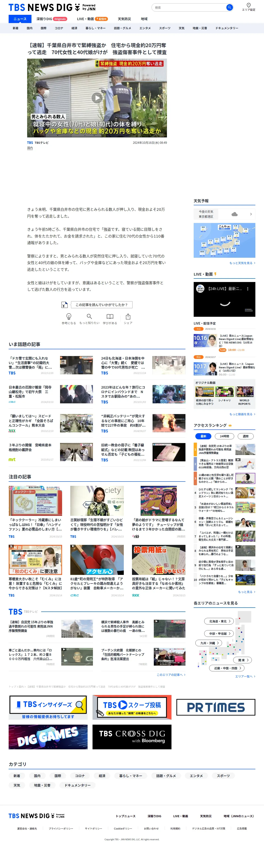Click footer 天気防災 navigation link
This screenshot has height=868, width=264.
206,816
